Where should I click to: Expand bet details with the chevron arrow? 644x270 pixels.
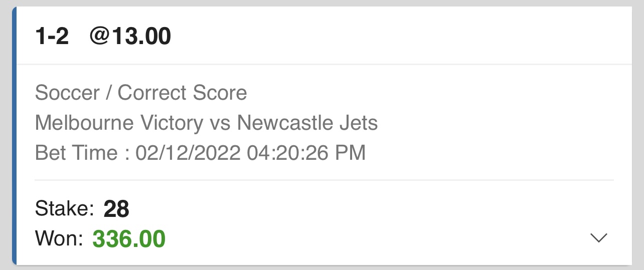599,238
